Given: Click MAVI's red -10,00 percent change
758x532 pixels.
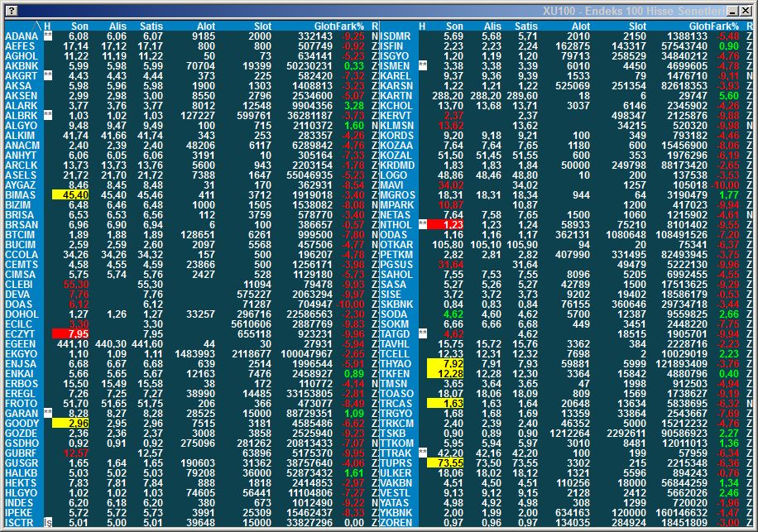Looking at the screenshot, I should tap(726, 185).
